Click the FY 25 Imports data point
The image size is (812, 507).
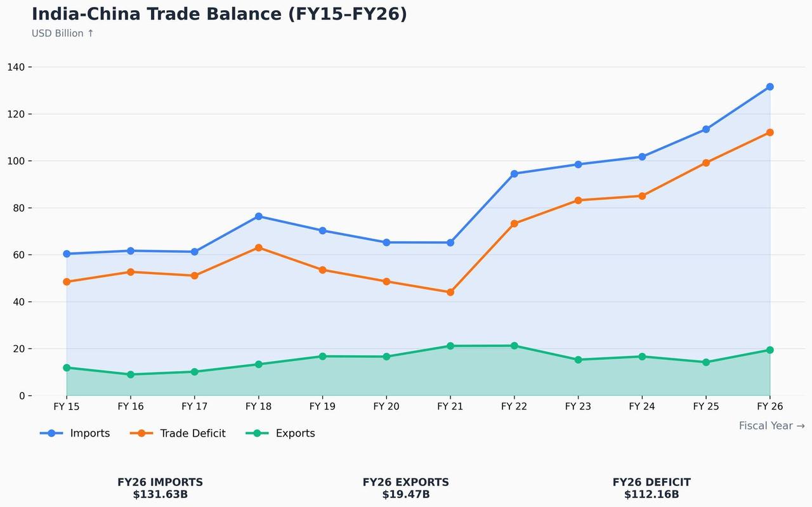pyautogui.click(x=706, y=129)
